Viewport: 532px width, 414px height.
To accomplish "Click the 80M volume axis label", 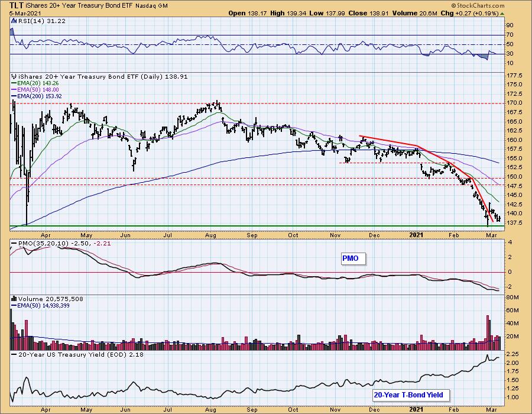I will 512,297.
